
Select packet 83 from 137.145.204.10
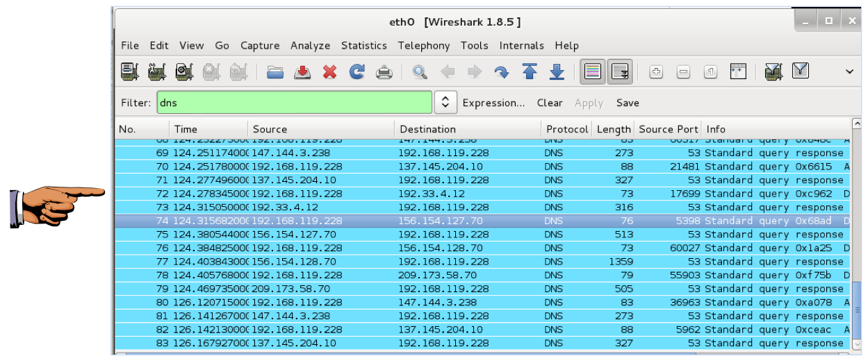[483, 344]
